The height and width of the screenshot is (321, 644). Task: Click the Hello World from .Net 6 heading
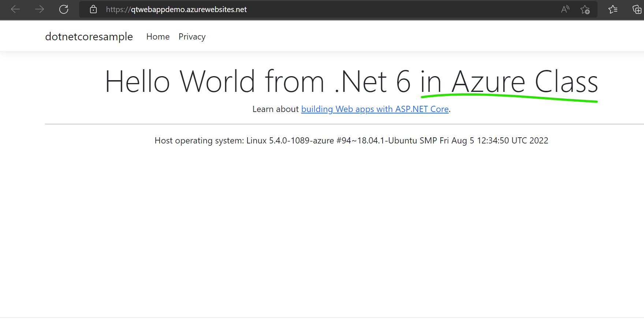point(351,81)
